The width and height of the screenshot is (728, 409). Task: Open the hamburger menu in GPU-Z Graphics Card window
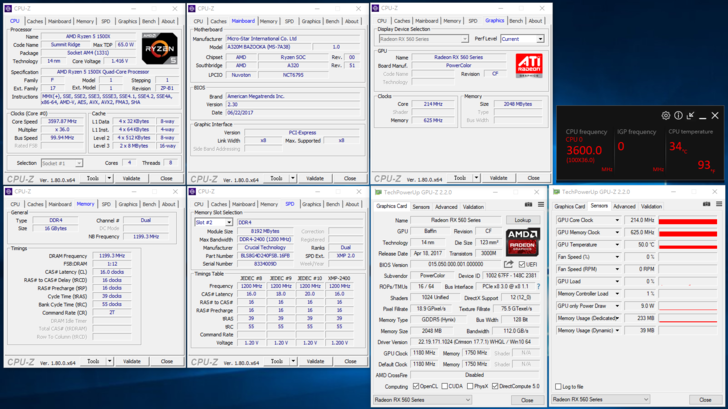(x=540, y=206)
